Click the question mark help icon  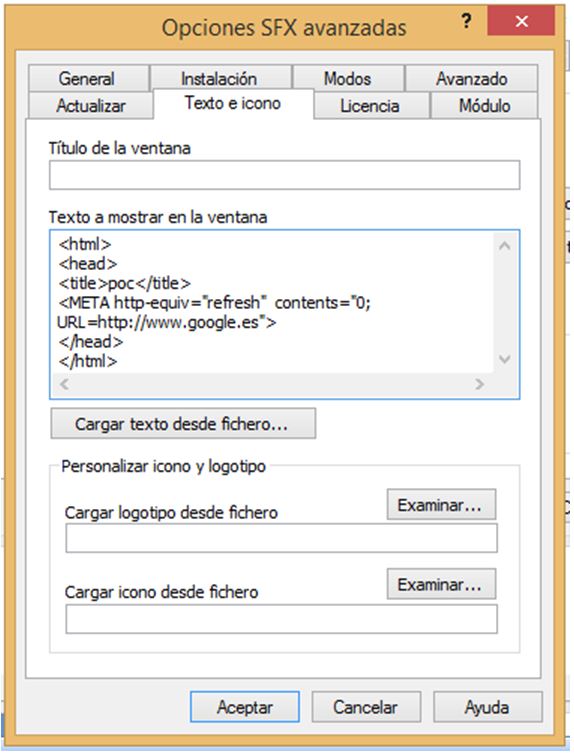pos(465,21)
